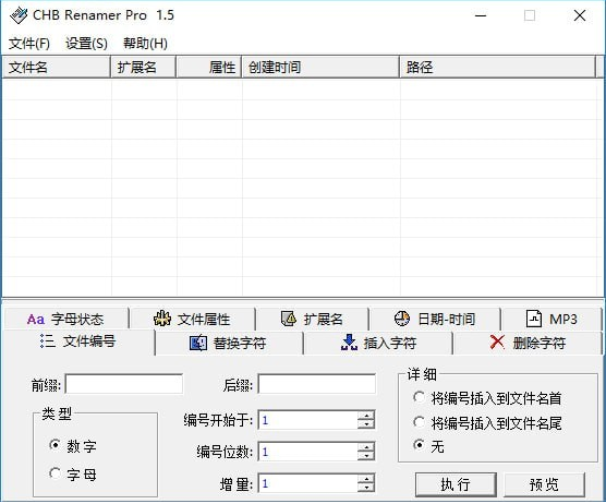Switch to the 删除字符 tab
606x502 pixels.
coord(527,343)
